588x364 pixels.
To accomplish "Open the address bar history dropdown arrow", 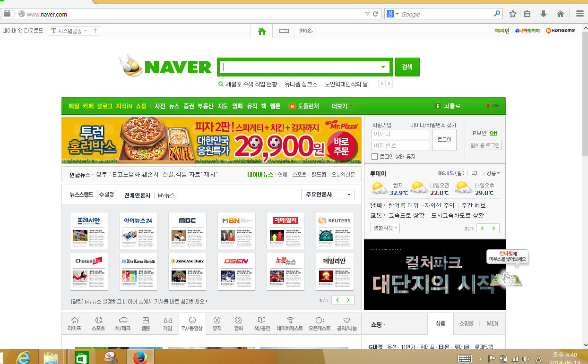I will point(367,14).
